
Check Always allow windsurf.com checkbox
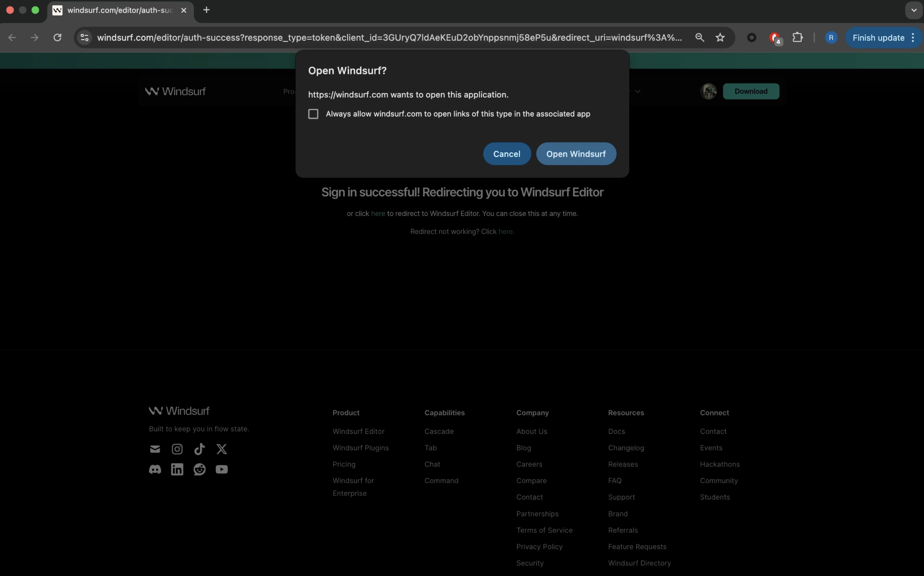pos(313,114)
